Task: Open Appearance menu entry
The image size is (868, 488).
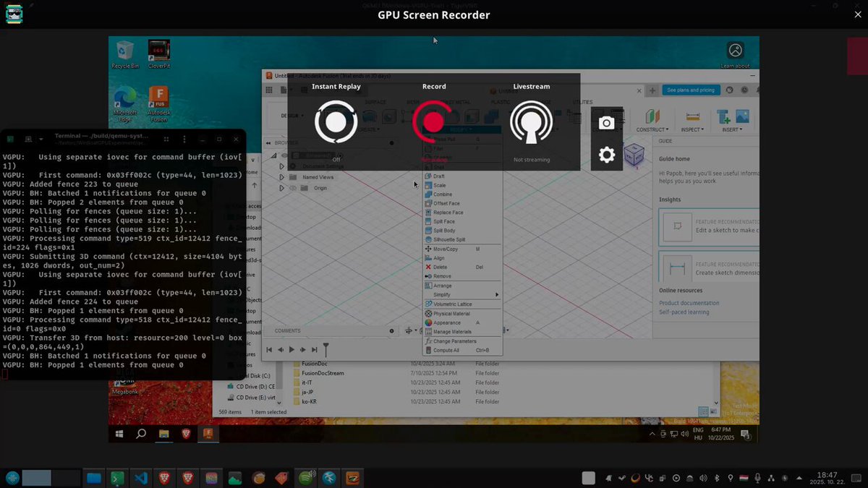Action: tap(462, 322)
